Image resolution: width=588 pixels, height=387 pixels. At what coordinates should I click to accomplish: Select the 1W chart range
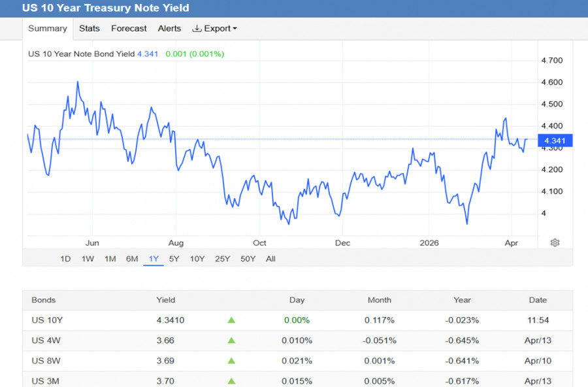[x=88, y=259]
